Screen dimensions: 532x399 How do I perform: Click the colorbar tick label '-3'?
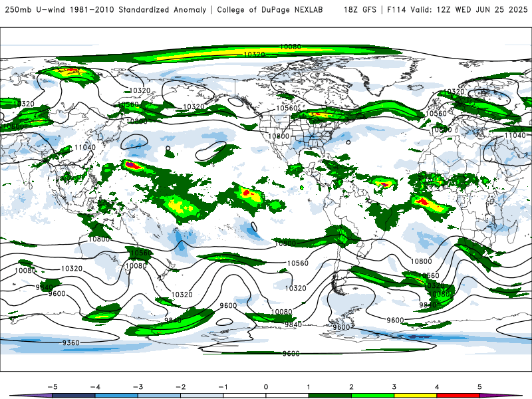tap(138, 387)
